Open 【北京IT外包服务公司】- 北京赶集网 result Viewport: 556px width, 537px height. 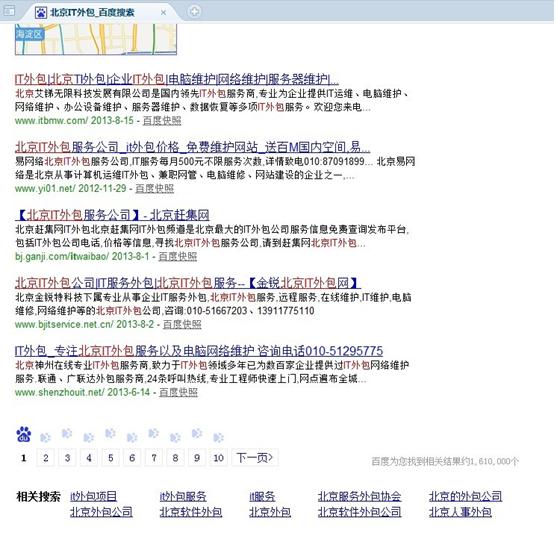(112, 215)
